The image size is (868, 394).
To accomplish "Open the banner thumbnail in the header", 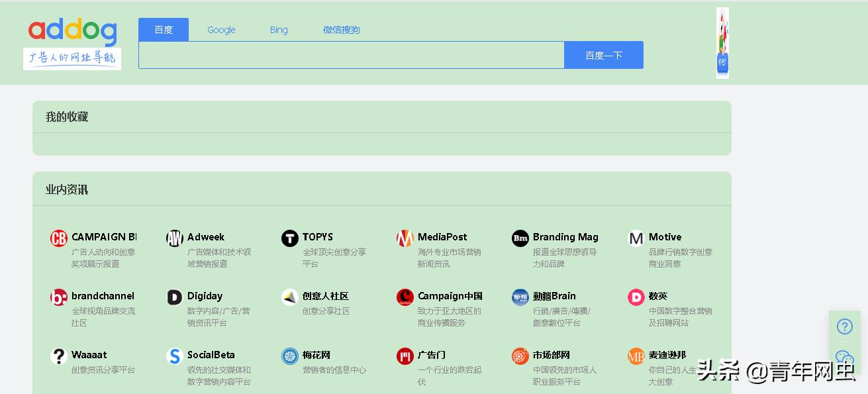I will [722, 43].
